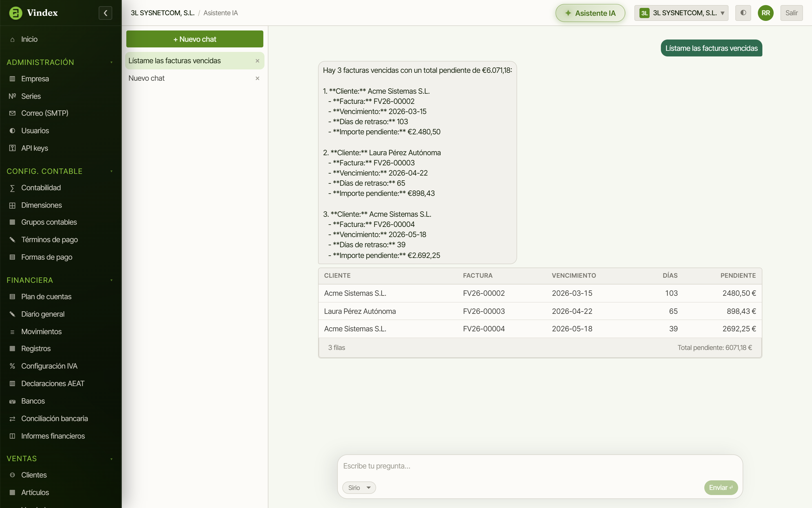Click the Registros icon
Screen dimensions: 812x508
click(12, 349)
